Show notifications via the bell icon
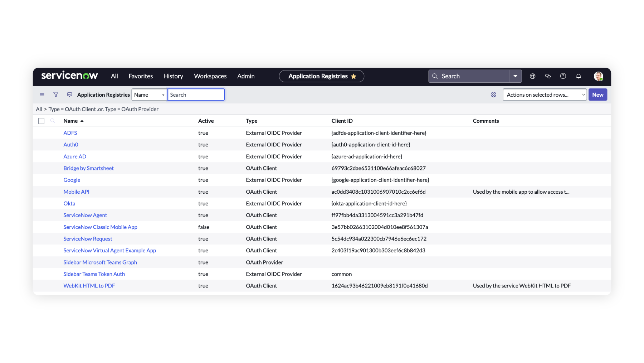Screen dimensions: 644x363 [x=578, y=76]
